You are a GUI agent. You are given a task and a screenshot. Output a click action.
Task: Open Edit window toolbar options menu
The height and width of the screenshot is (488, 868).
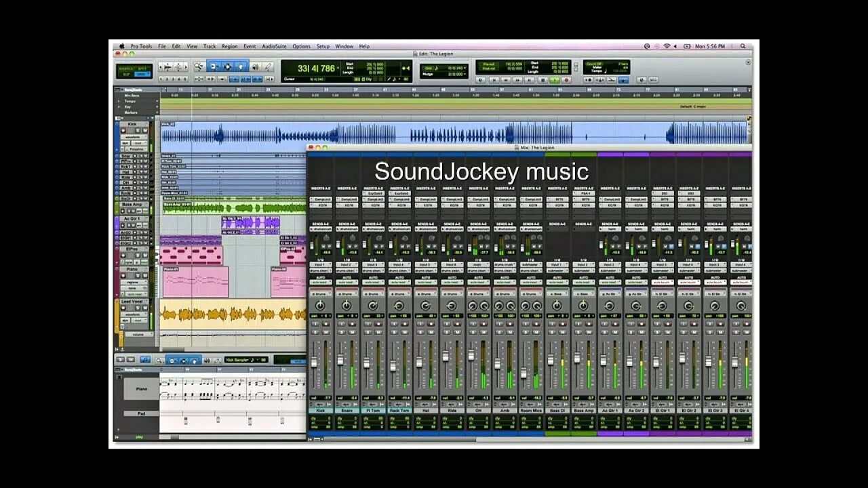pyautogui.click(x=749, y=62)
